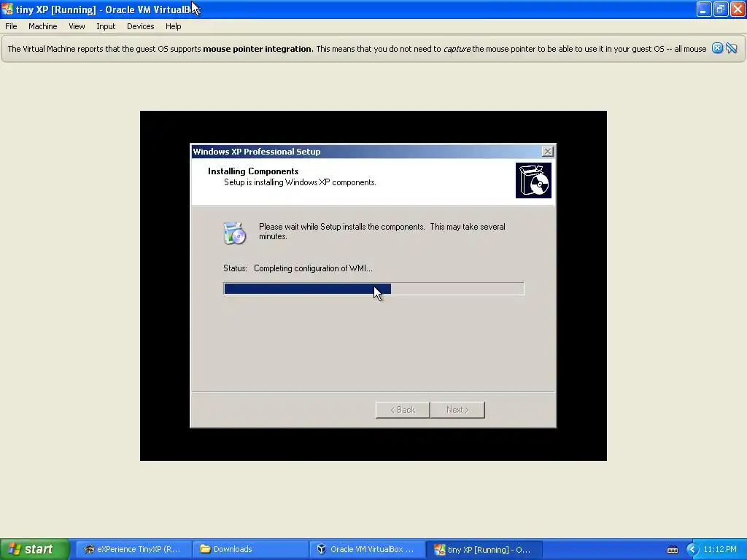
Task: Select the tiny XP [Running] taskbar button
Action: pos(484,549)
